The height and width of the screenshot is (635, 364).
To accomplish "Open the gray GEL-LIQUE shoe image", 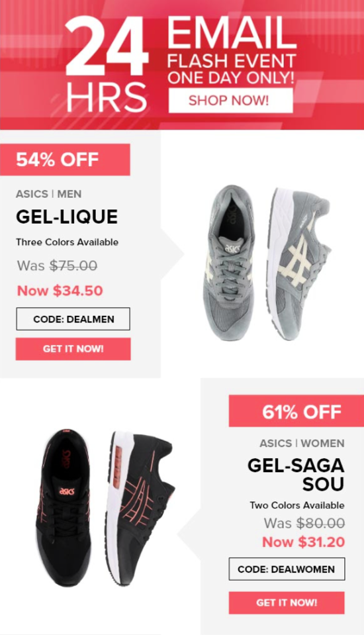I will 267,262.
